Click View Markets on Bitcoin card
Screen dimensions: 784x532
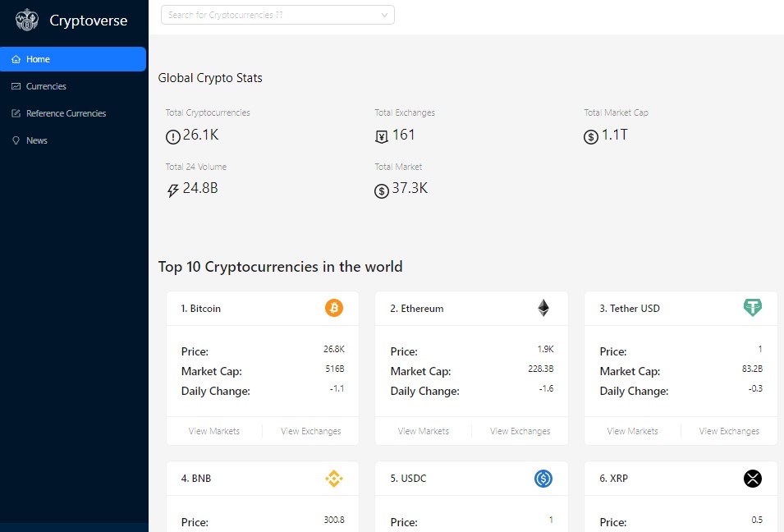click(x=214, y=431)
